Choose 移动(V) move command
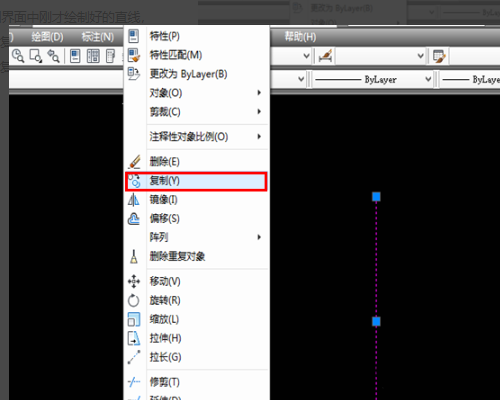The width and height of the screenshot is (500, 400). click(x=197, y=282)
